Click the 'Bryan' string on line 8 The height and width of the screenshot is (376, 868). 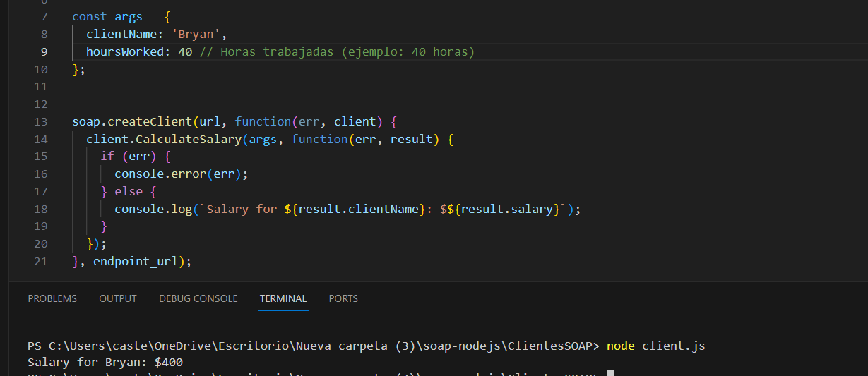pyautogui.click(x=196, y=34)
